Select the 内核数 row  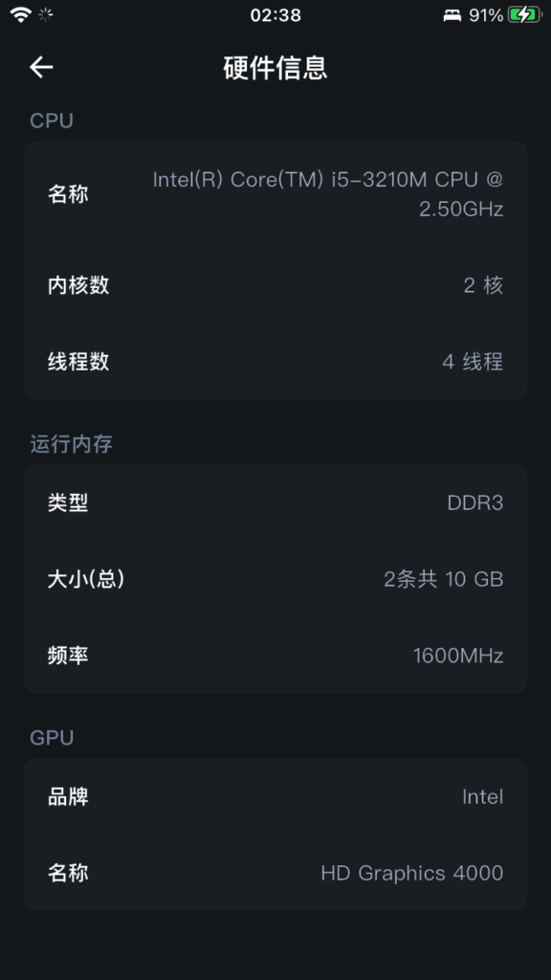click(x=275, y=285)
